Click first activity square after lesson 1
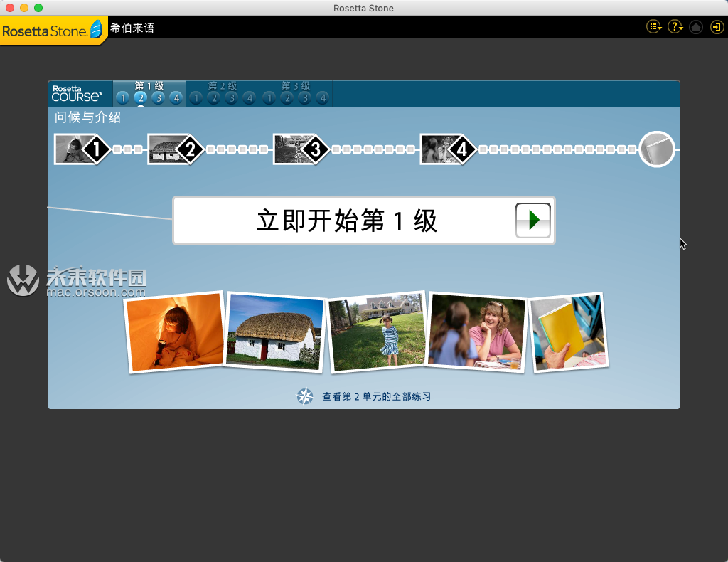This screenshot has width=728, height=562. (117, 149)
